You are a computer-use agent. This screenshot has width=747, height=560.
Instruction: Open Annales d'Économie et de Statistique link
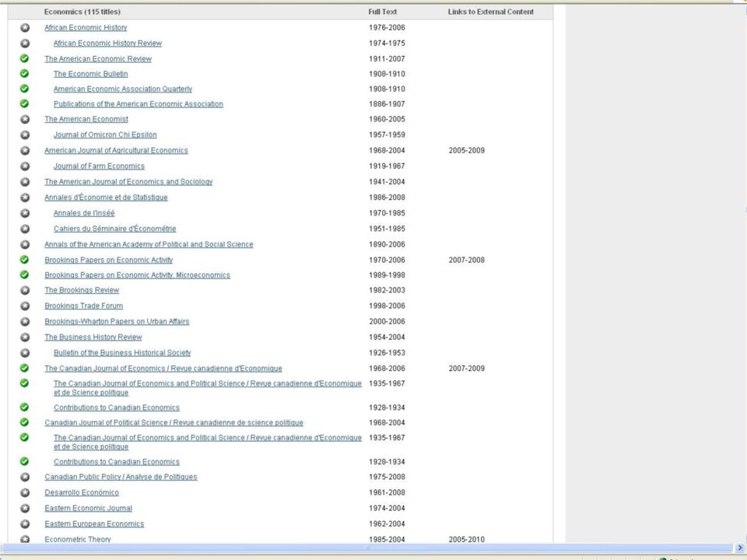(x=106, y=197)
